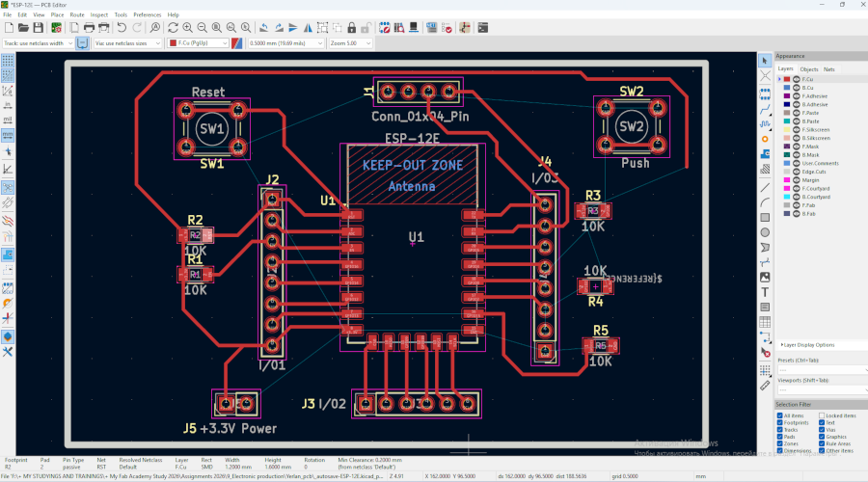This screenshot has width=868, height=482.
Task: Toggle visibility of Edge.Cuts layer
Action: click(x=797, y=172)
